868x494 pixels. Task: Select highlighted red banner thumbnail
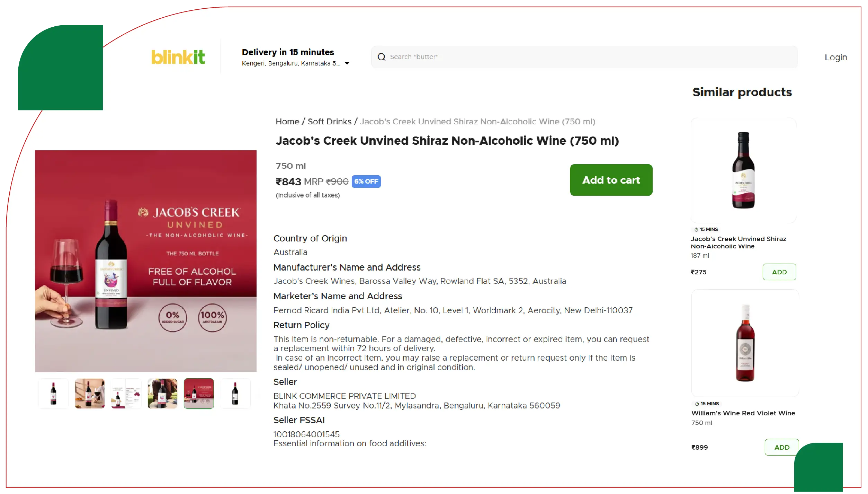(199, 394)
